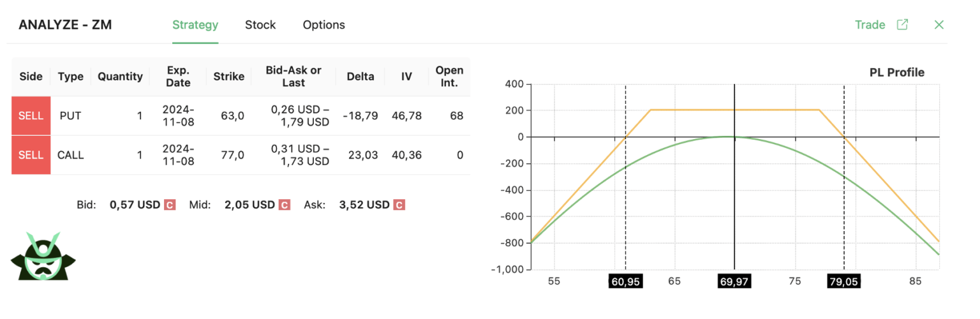This screenshot has width=980, height=319.
Task: Click the red C badge next to Ask
Action: pos(399,205)
